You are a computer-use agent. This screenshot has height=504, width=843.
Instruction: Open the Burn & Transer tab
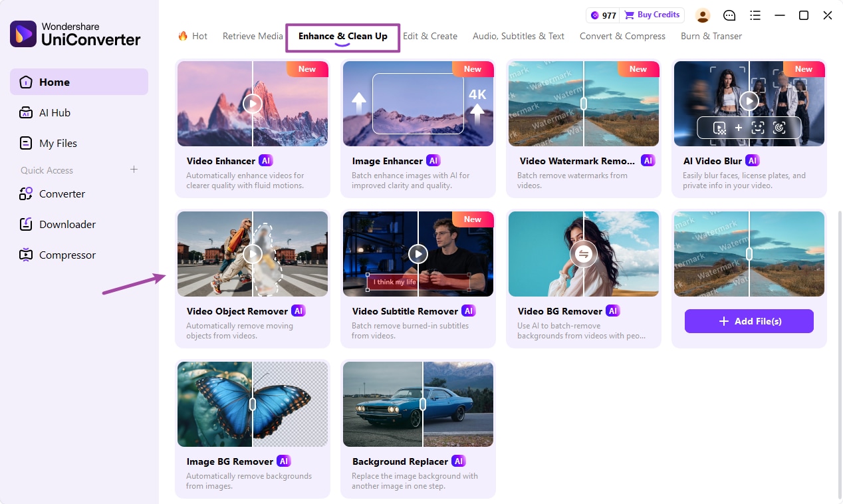pyautogui.click(x=711, y=36)
